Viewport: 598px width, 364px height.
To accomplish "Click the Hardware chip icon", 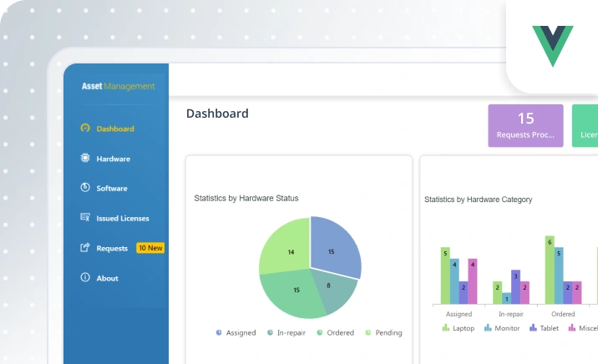I will point(85,158).
